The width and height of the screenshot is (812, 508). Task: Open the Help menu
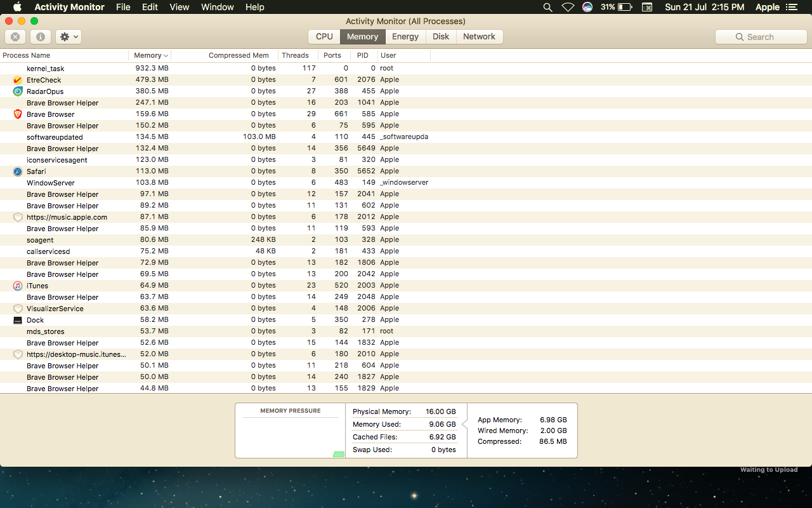tap(254, 7)
